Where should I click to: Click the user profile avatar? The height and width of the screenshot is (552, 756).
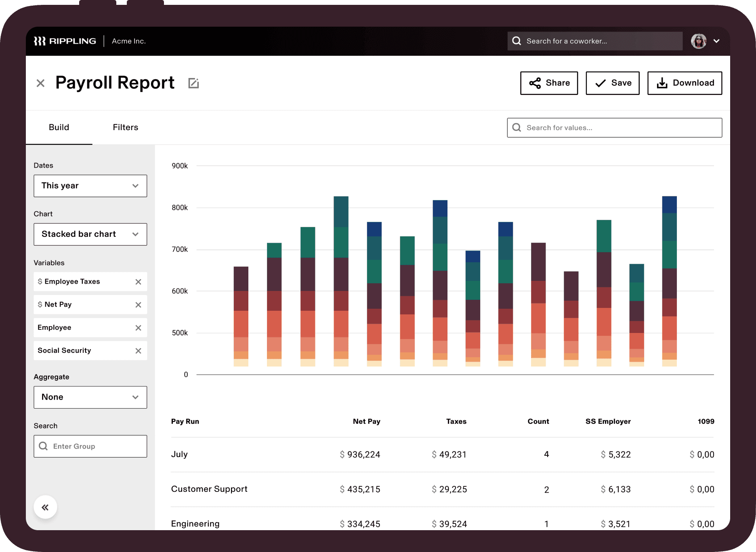pos(699,41)
